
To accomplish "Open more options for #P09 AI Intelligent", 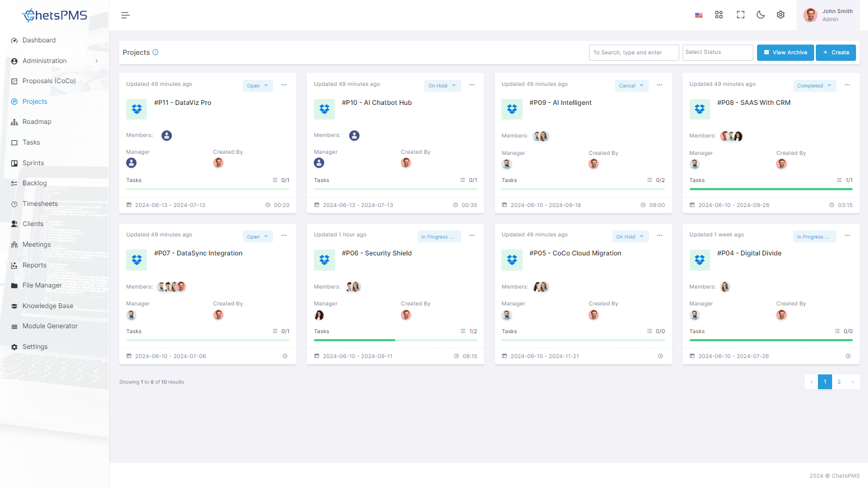I will pyautogui.click(x=660, y=85).
